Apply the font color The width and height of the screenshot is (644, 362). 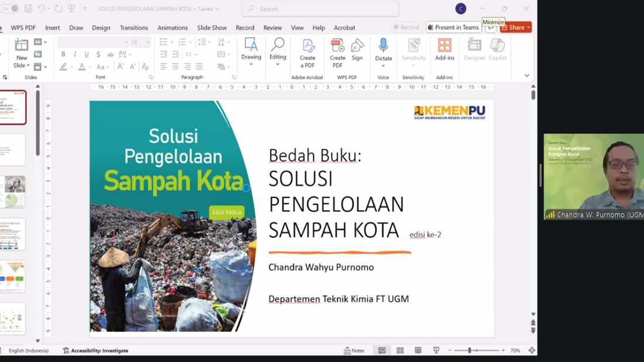click(82, 67)
